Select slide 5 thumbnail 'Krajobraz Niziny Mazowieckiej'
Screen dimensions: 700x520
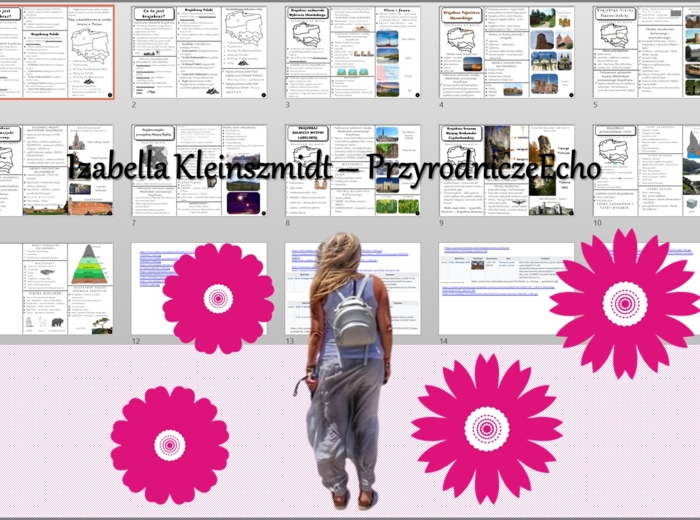(646, 52)
